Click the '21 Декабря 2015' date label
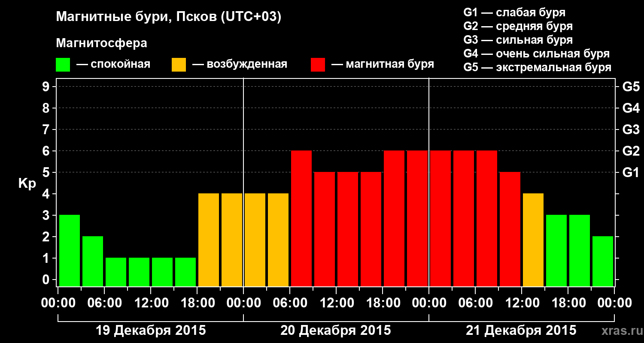 [521, 331]
